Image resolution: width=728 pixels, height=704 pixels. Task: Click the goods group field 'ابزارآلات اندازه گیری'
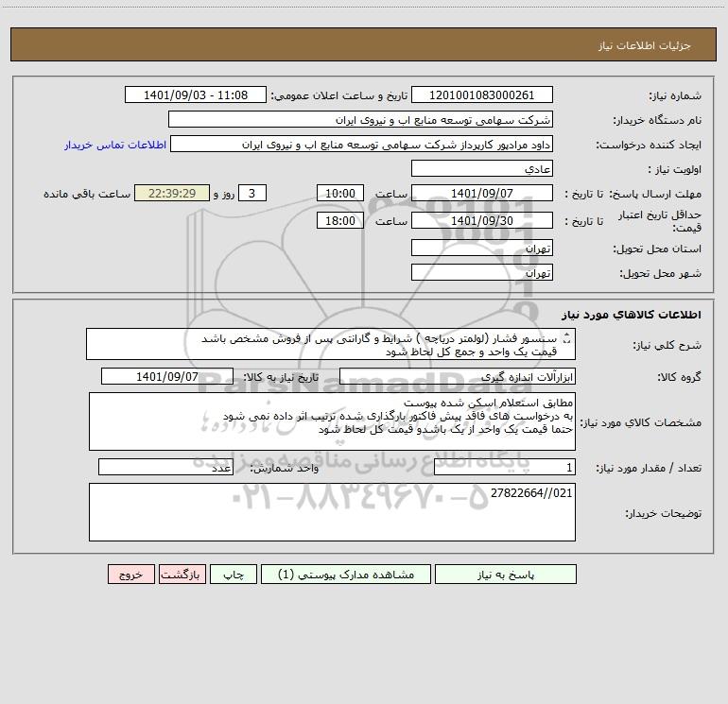coord(458,376)
